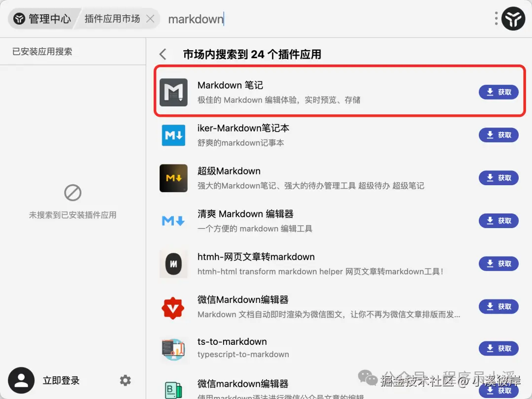Click the 已安装应用搜索 sidebar heading
Viewport: 532px width, 399px height.
(x=42, y=52)
